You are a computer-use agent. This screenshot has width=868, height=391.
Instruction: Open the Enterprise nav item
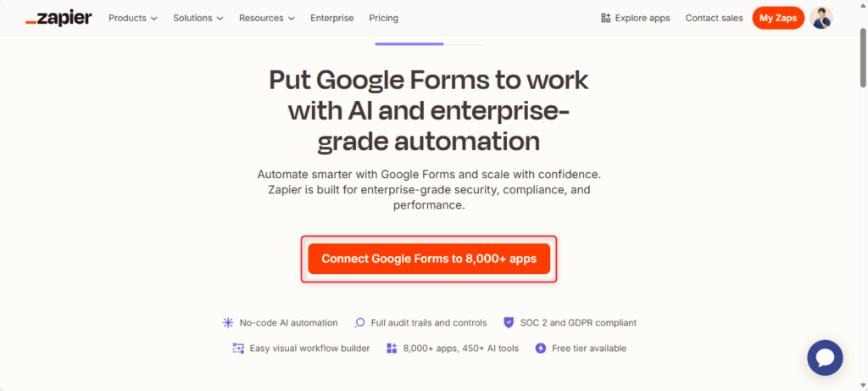[x=331, y=18]
